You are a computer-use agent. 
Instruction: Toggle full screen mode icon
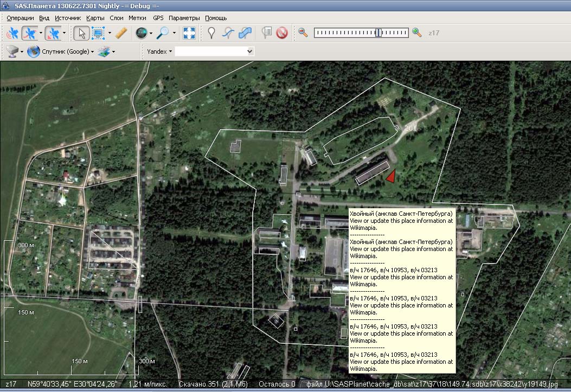pyautogui.click(x=189, y=33)
